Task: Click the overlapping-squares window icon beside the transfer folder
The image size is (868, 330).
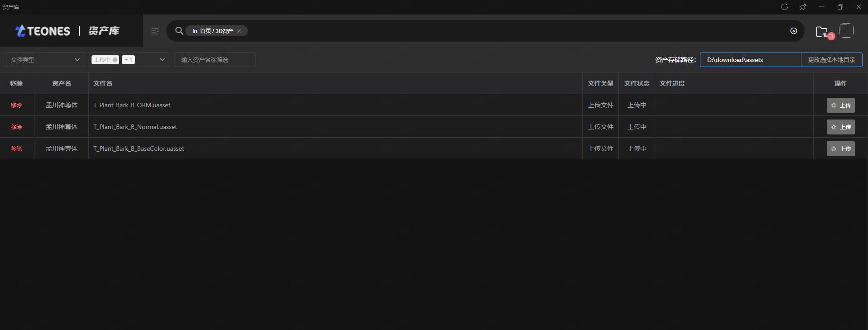Action: 845,30
